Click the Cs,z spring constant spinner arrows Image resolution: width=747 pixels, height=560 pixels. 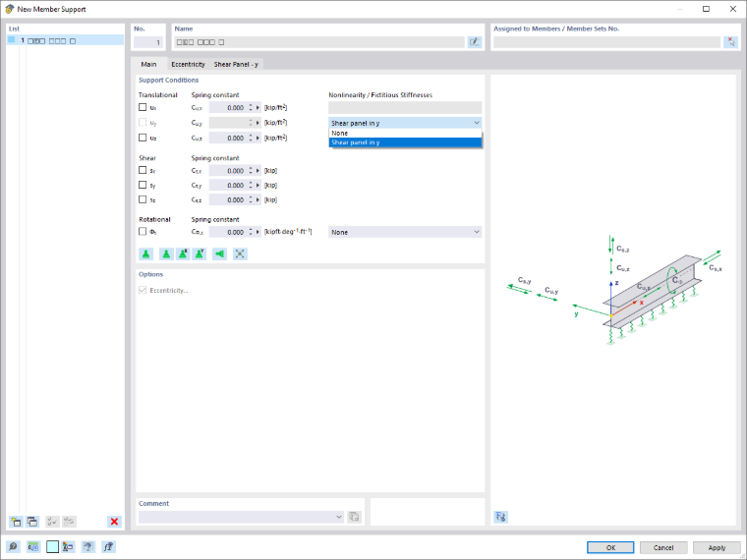[251, 200]
